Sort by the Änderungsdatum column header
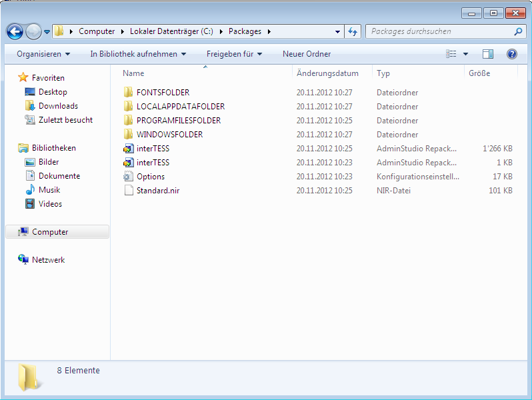The height and width of the screenshot is (400, 532). (327, 73)
